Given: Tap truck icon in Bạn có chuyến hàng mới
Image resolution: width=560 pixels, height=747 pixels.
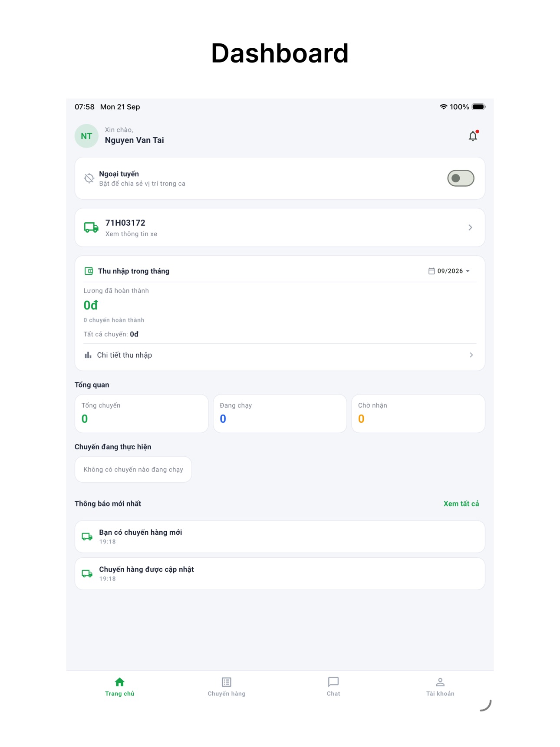Looking at the screenshot, I should click(x=87, y=536).
